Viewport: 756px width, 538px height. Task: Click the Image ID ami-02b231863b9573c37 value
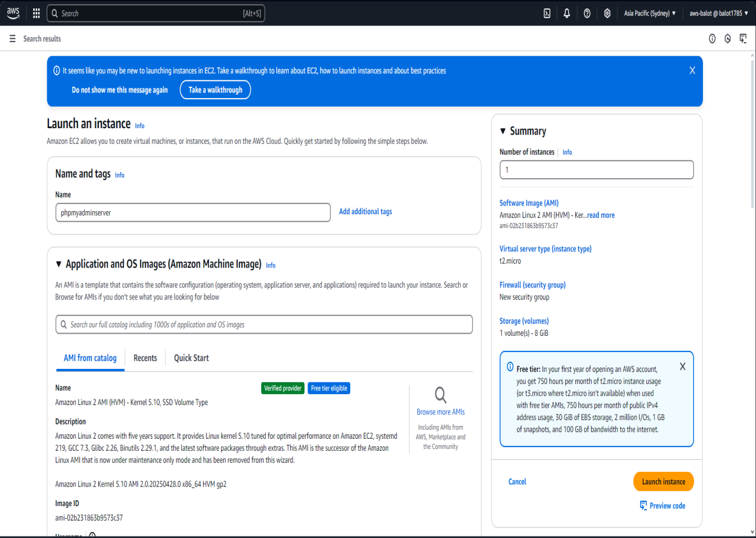89,518
